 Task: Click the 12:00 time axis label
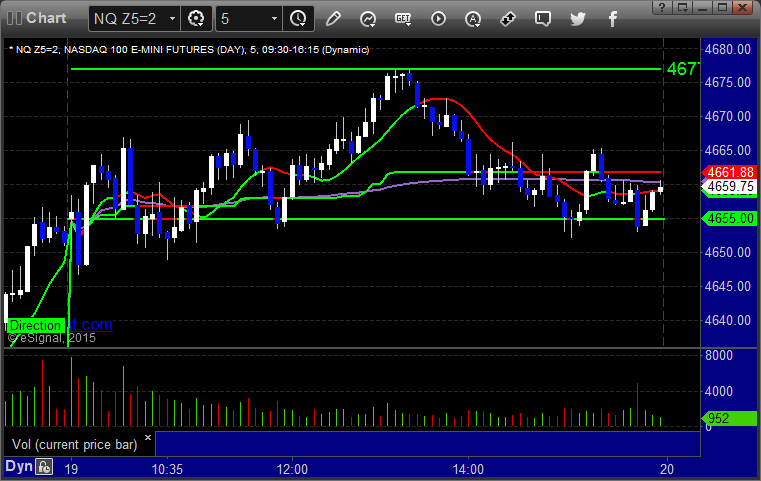click(292, 469)
